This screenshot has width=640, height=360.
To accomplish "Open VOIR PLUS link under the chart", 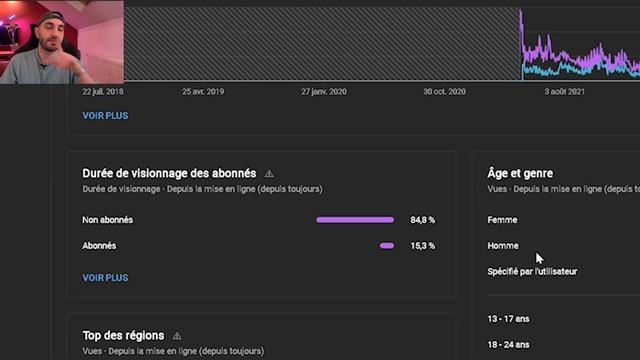I will (105, 116).
